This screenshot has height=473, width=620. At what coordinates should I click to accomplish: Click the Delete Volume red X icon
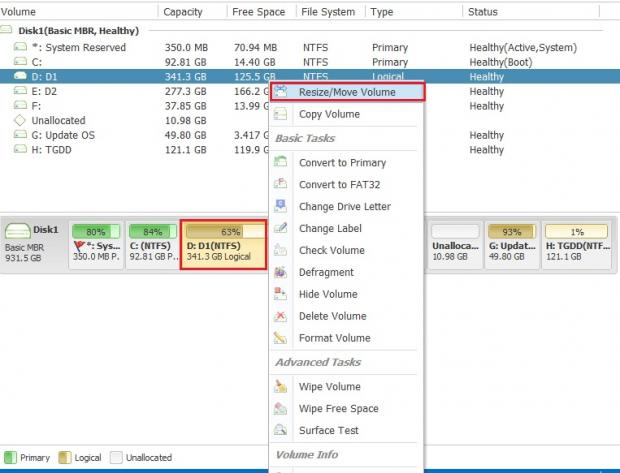tap(281, 316)
